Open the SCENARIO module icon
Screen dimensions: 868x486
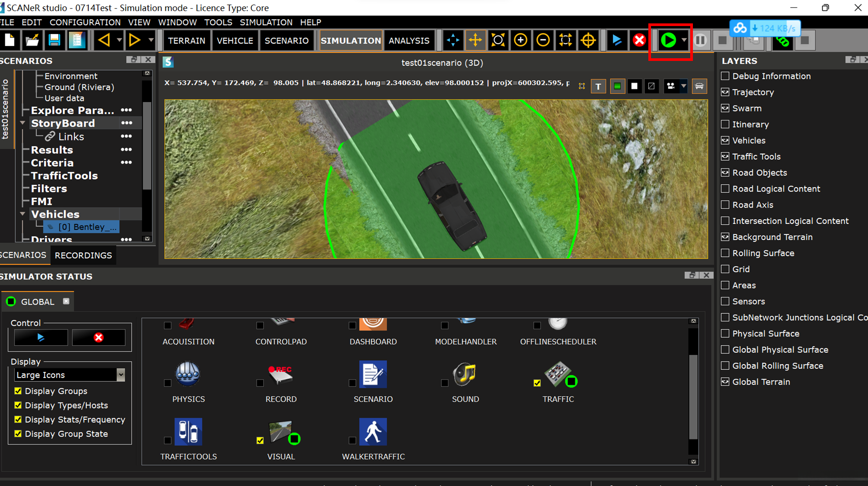(x=373, y=375)
